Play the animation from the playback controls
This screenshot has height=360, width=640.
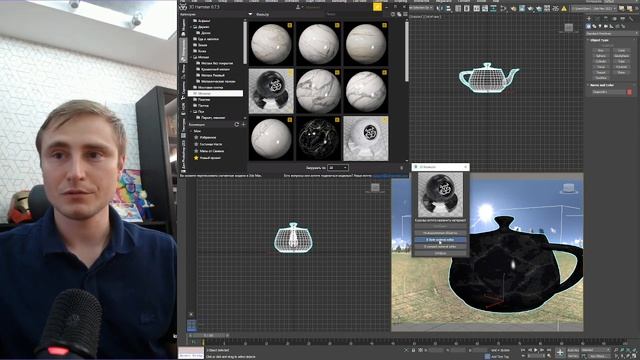tap(536, 350)
